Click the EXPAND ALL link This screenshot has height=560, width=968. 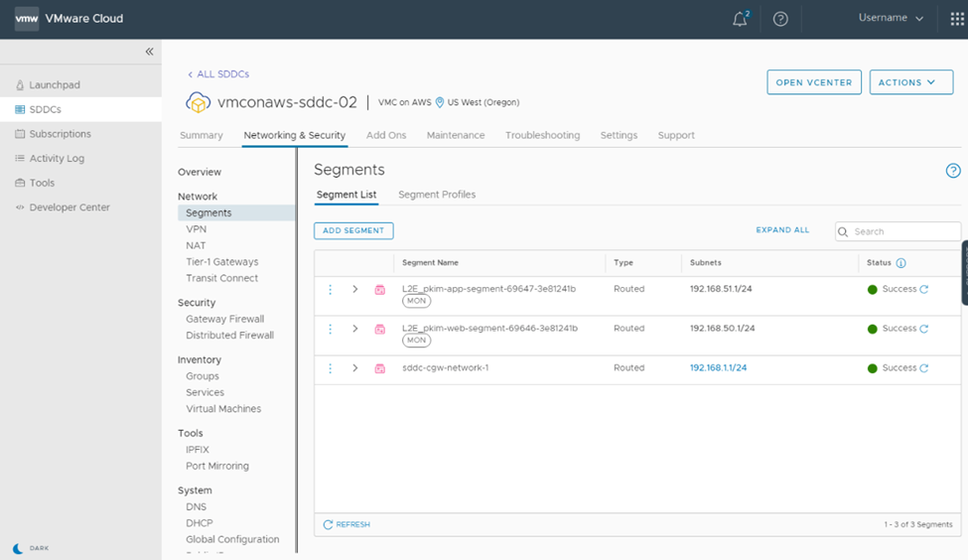[x=782, y=230]
